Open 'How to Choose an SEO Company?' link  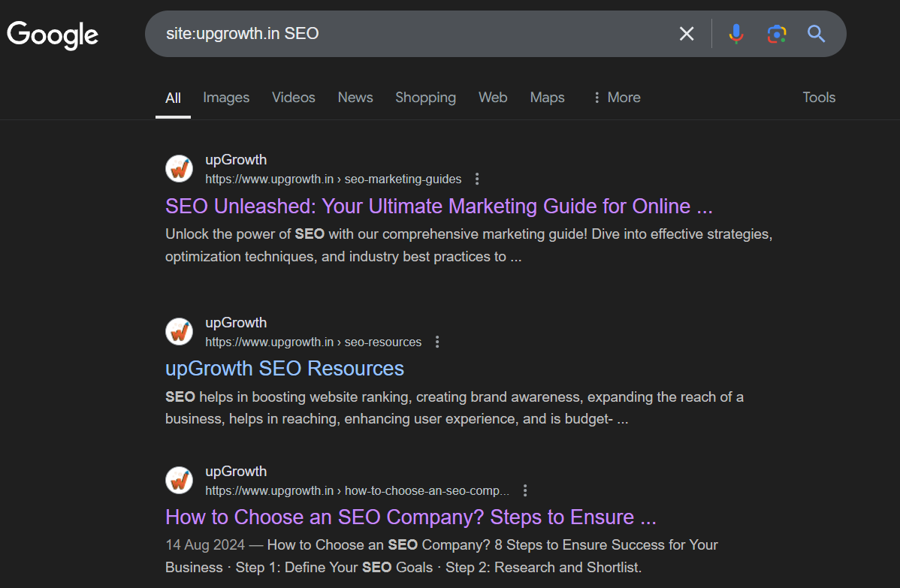coord(410,517)
